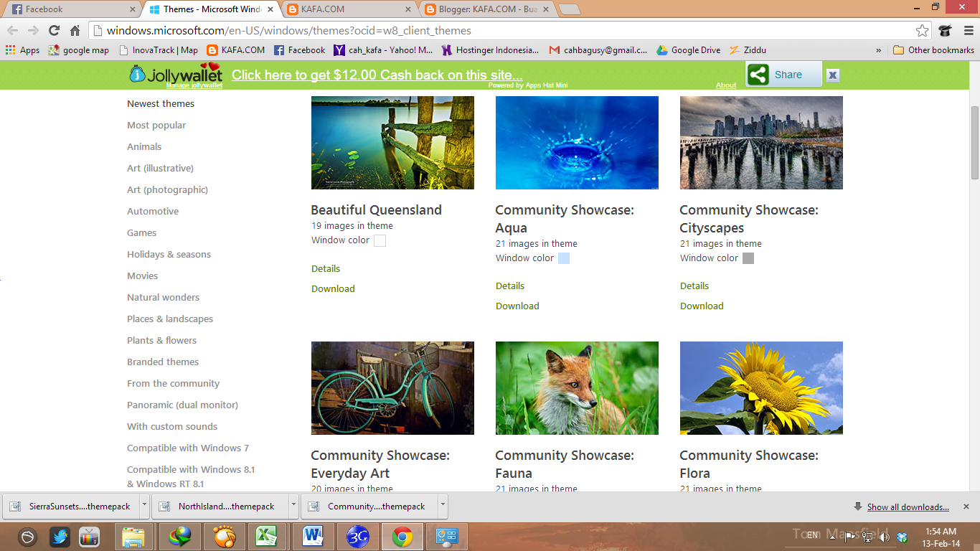Launch Word from the taskbar
This screenshot has width=980, height=551.
pos(313,537)
